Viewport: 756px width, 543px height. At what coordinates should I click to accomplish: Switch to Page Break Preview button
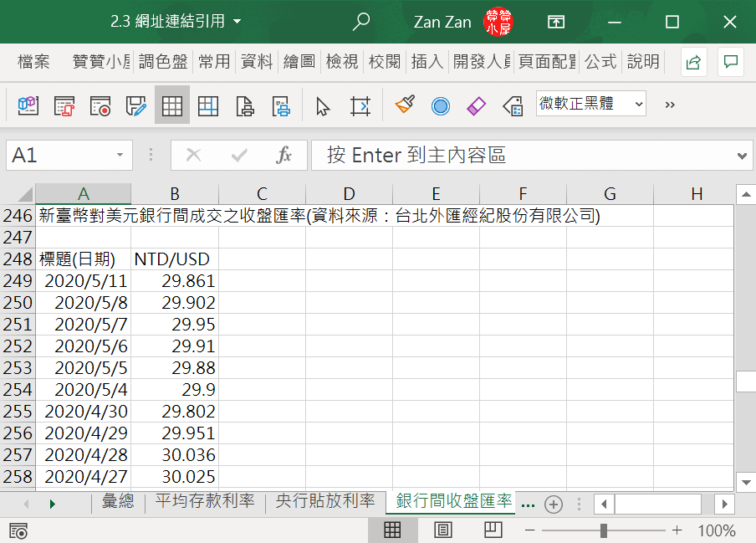pos(493,530)
